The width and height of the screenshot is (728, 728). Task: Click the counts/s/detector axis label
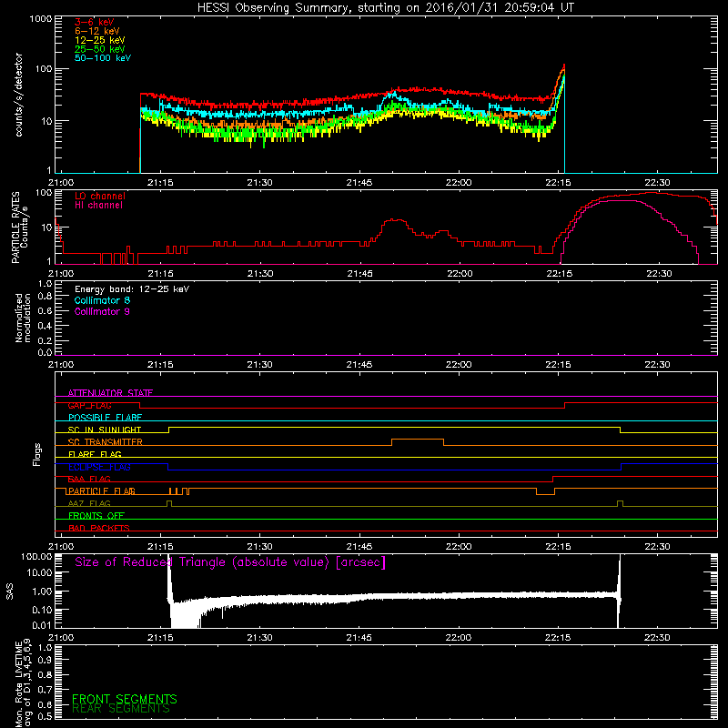19,95
